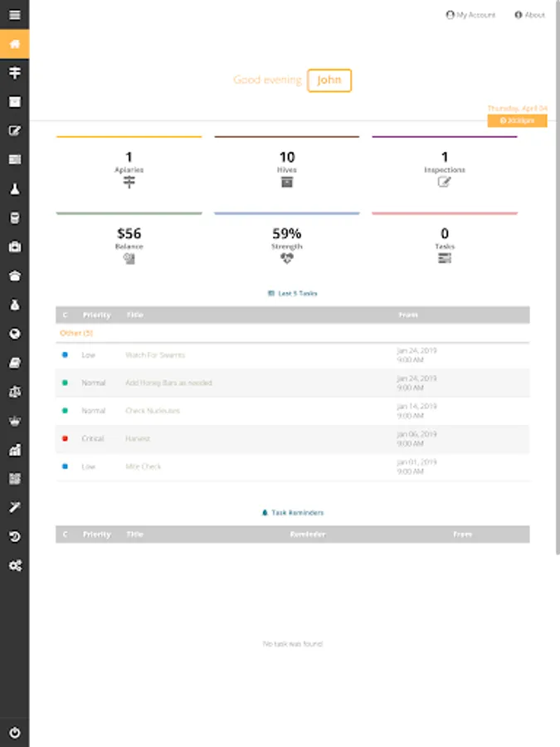Sort Task Reminders by From column
This screenshot has height=747, width=560.
(x=462, y=535)
